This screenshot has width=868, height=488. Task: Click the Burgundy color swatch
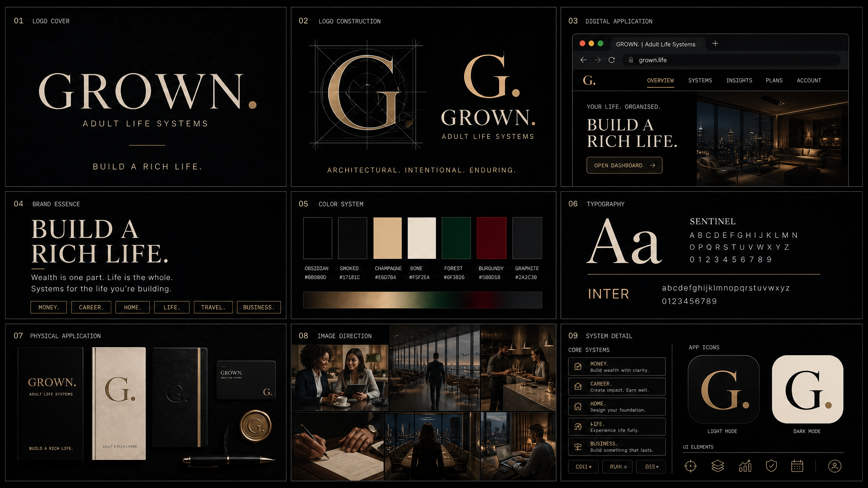491,238
